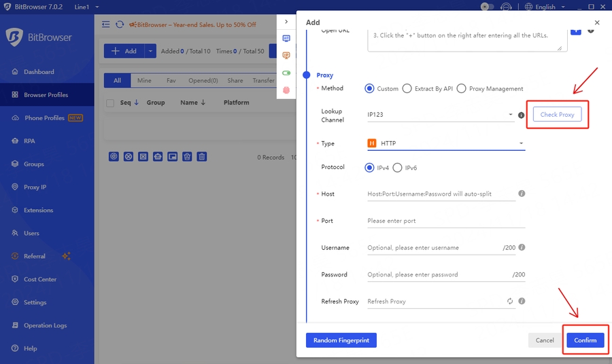
Task: Collapse the sidebar with the menu fold icon
Action: (x=106, y=24)
